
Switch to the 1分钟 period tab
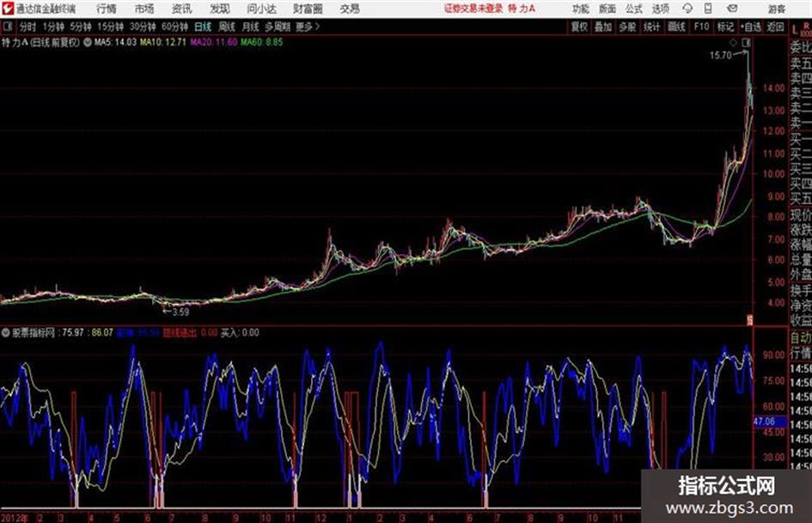coord(52,27)
